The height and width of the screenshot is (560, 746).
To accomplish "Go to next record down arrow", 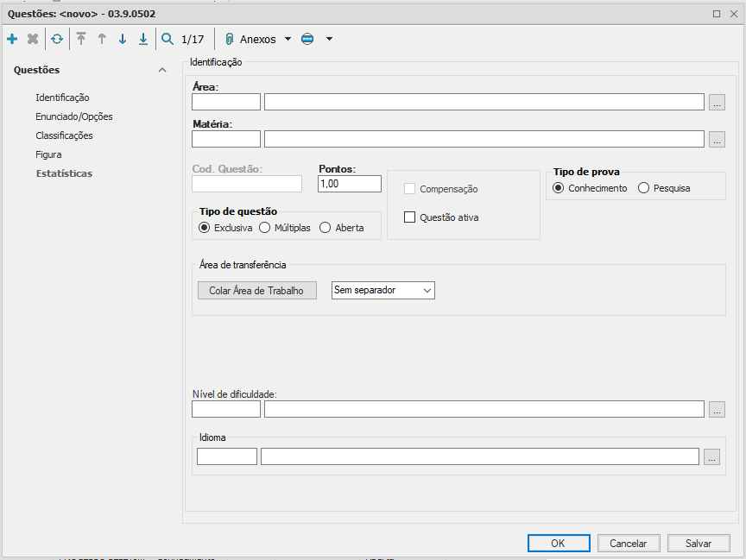I will pyautogui.click(x=123, y=39).
